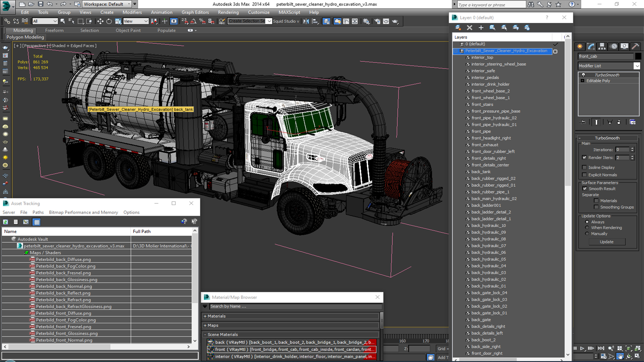644x362 pixels.
Task: Click the Save File icon in quick access bar
Action: tap(41, 4)
